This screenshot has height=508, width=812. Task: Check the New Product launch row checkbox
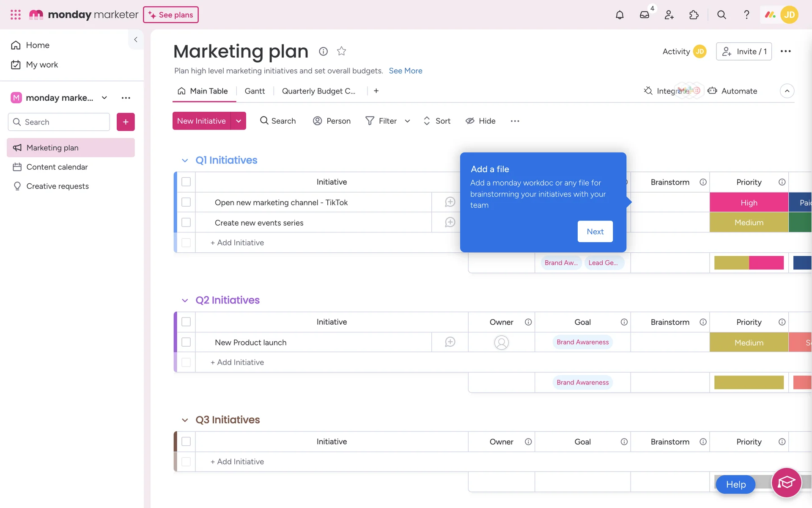pos(186,342)
